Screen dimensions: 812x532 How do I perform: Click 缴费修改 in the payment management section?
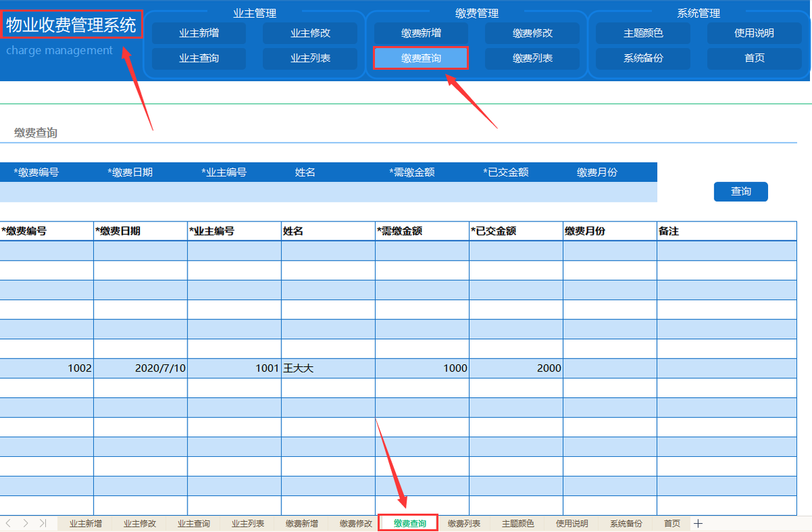[x=532, y=32]
